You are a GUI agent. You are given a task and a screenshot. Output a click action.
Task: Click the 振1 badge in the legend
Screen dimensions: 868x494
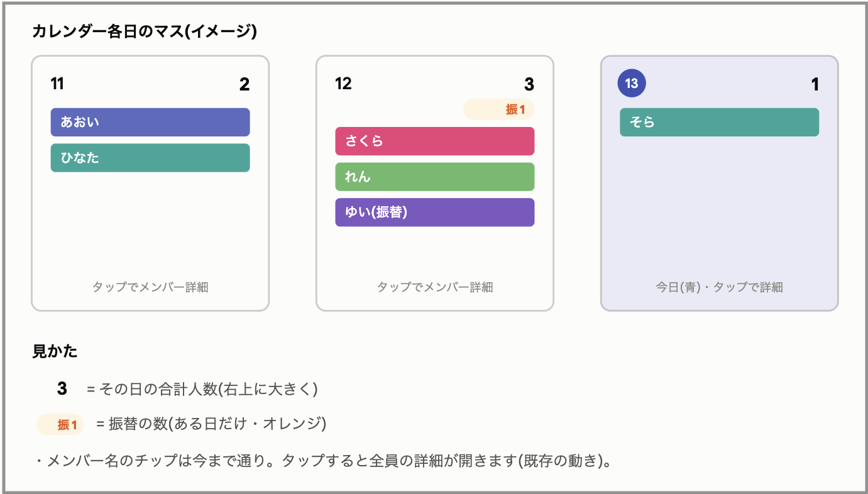(x=60, y=425)
